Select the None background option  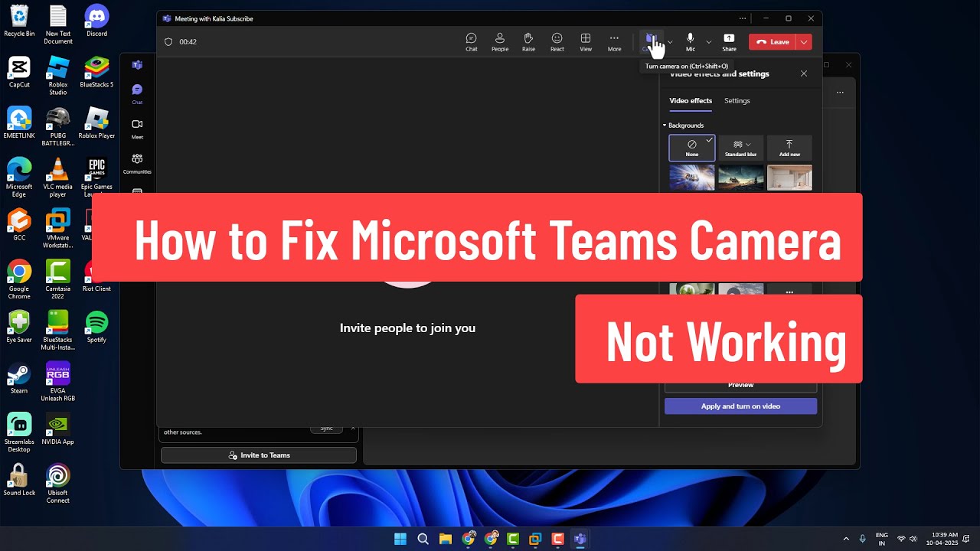pos(692,148)
